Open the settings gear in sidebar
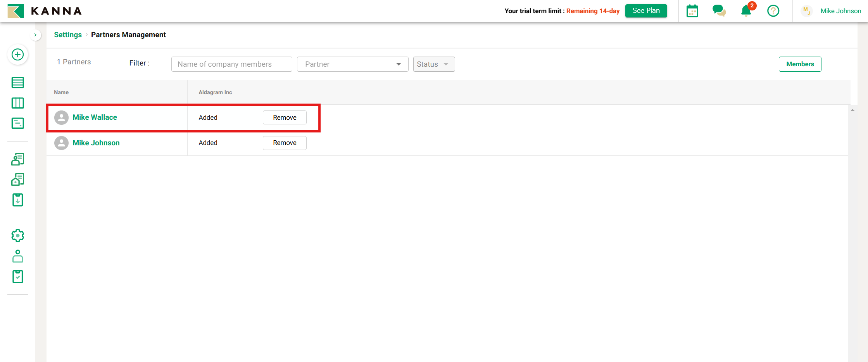 pos(17,236)
